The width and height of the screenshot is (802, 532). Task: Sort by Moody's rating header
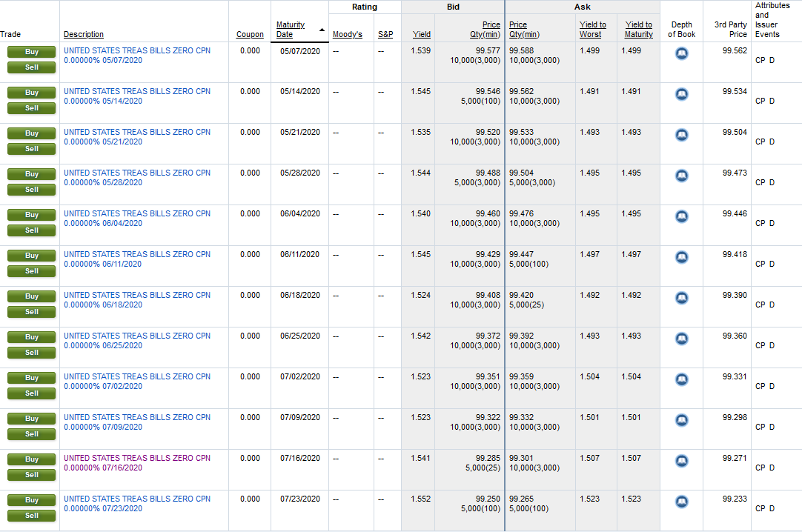point(348,34)
